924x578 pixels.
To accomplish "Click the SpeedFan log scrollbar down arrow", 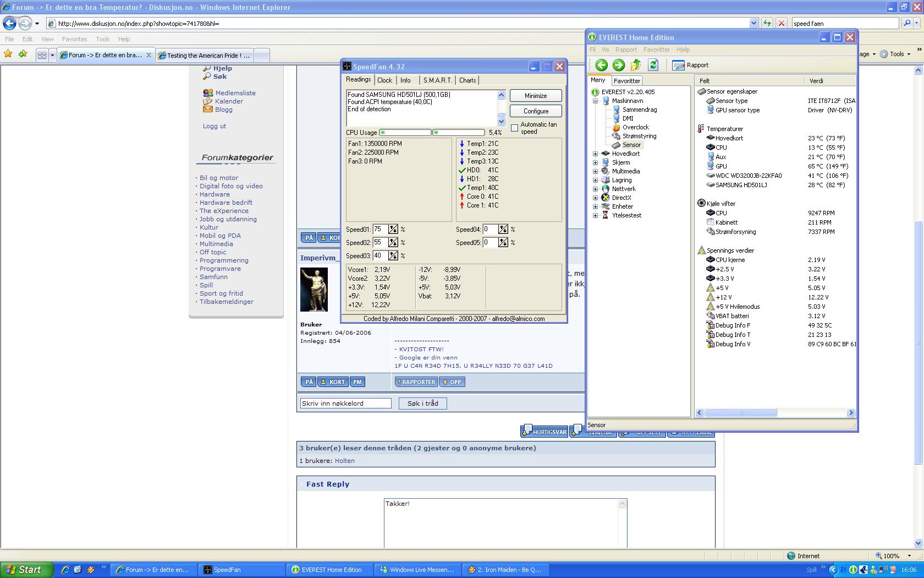I will [501, 122].
